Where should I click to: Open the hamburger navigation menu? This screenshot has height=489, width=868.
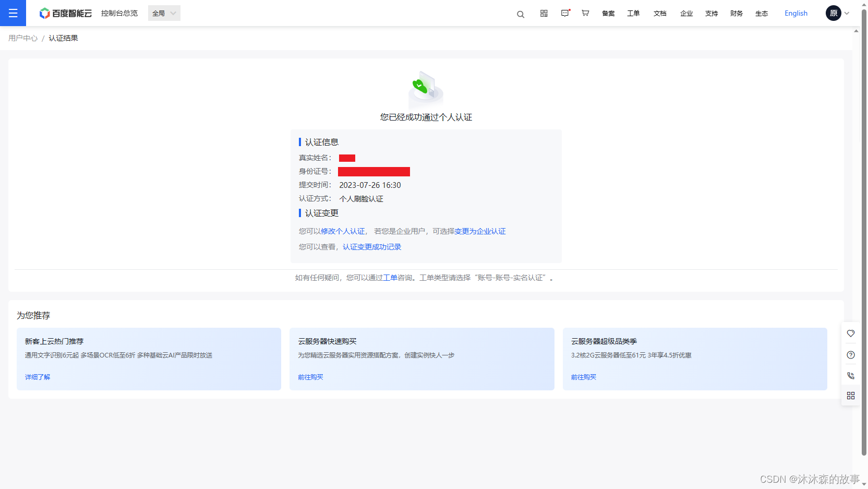click(x=13, y=13)
